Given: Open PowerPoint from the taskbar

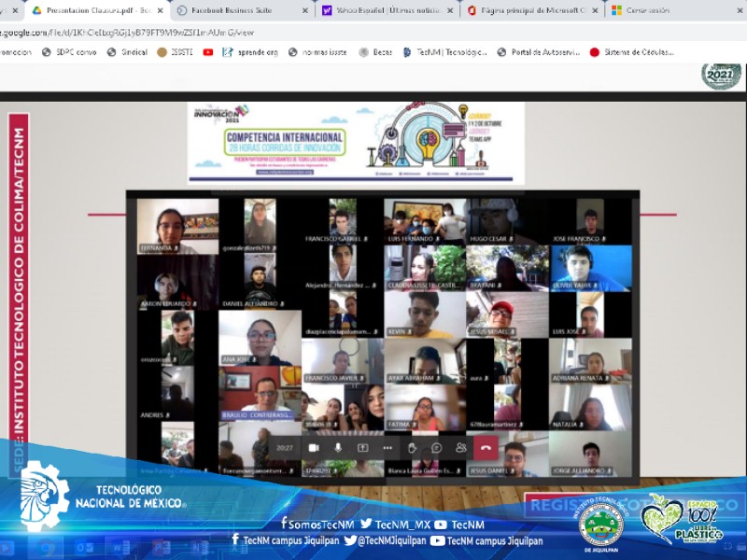Looking at the screenshot, I should click(x=161, y=548).
